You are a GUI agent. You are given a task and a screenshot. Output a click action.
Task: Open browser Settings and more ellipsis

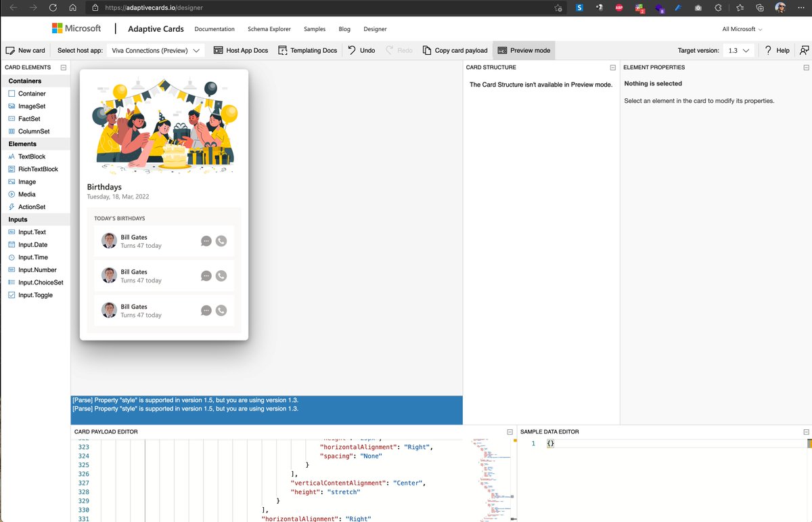(800, 8)
